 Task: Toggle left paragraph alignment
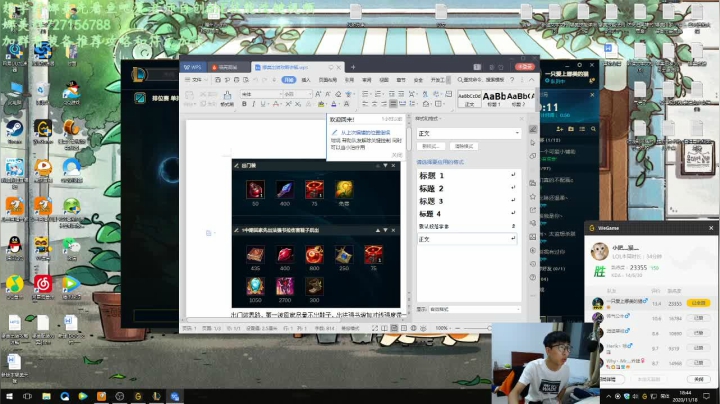[366, 104]
